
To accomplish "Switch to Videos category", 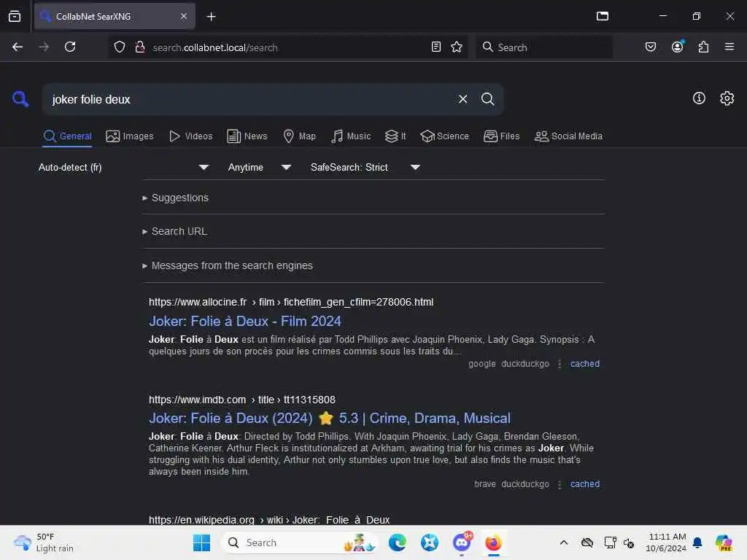I will [x=190, y=136].
